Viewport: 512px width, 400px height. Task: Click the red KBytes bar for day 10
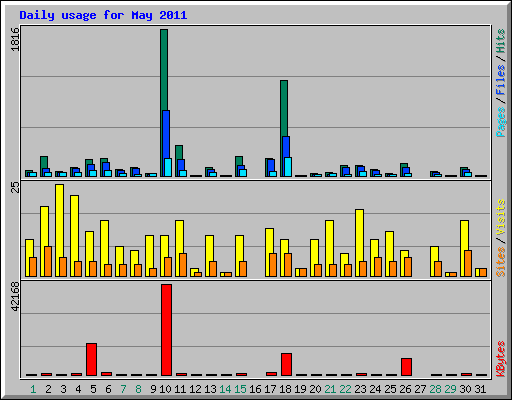click(166, 330)
